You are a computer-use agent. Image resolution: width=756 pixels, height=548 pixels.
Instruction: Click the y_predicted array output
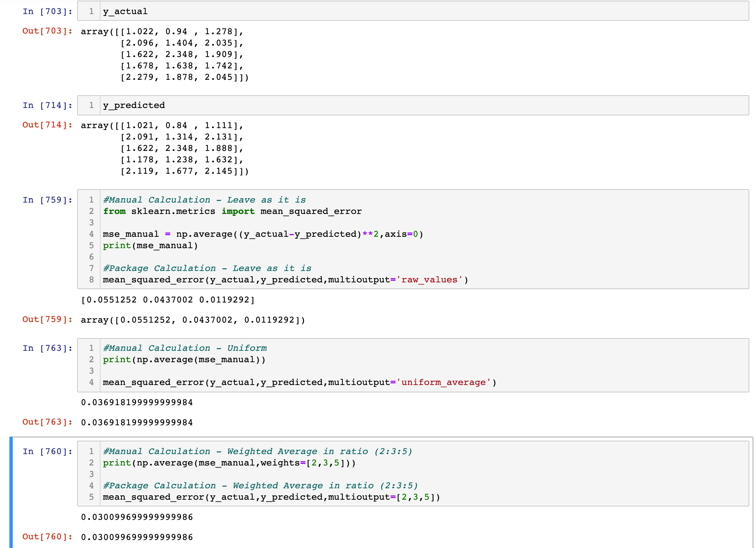pyautogui.click(x=164, y=148)
